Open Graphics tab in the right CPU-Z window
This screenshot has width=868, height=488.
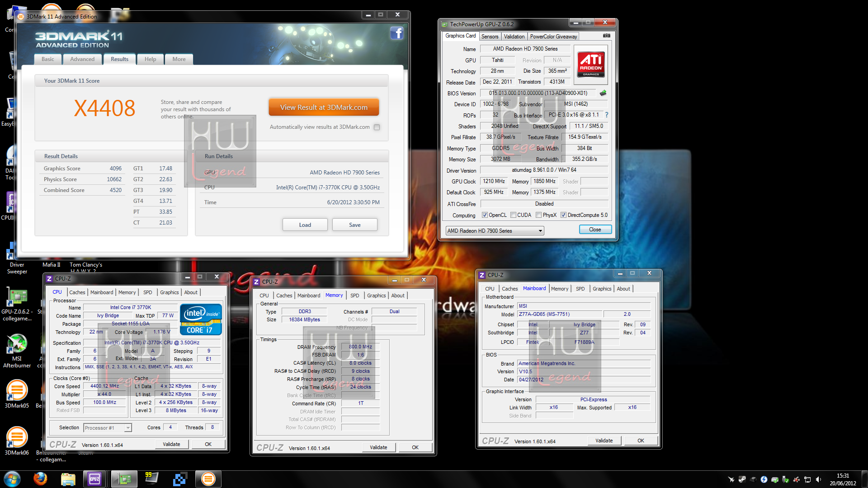click(x=602, y=289)
